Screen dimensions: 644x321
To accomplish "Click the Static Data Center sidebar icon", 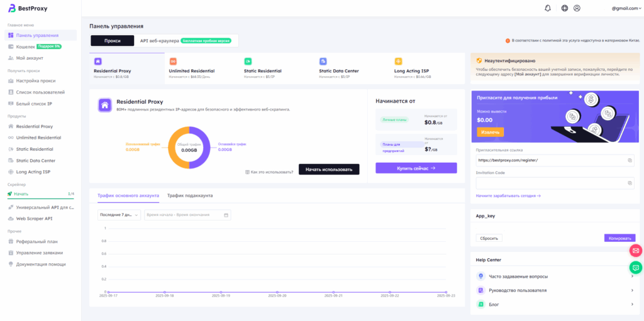I will click(x=11, y=161).
